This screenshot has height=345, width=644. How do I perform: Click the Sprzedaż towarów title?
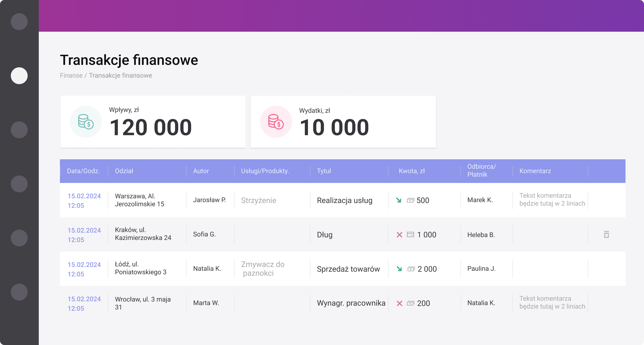click(x=348, y=269)
